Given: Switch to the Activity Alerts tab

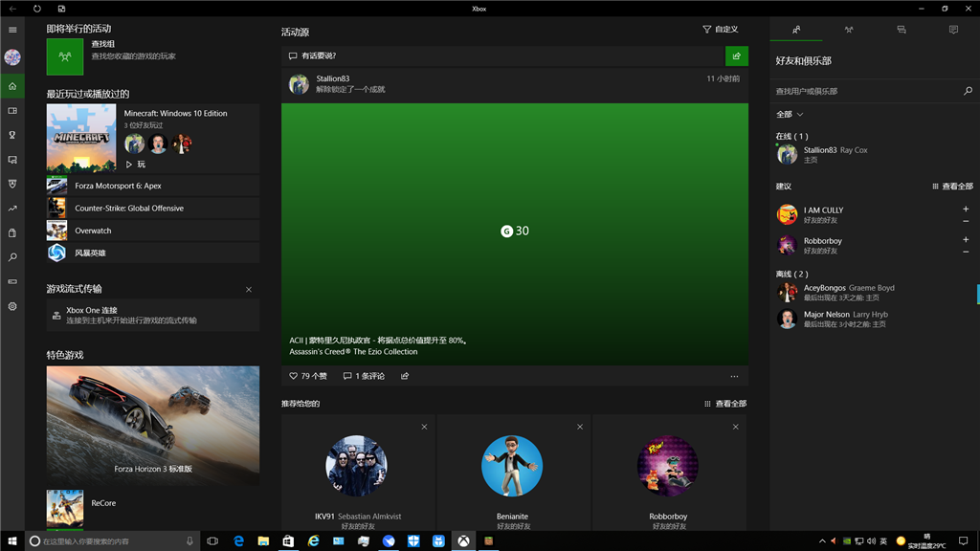Looking at the screenshot, I should click(954, 30).
